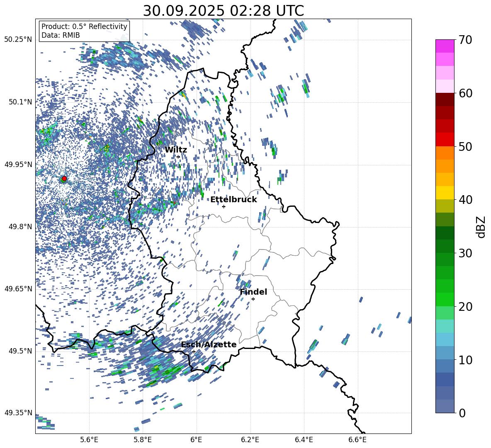Click the Esch/Alzette city label

pyautogui.click(x=209, y=344)
